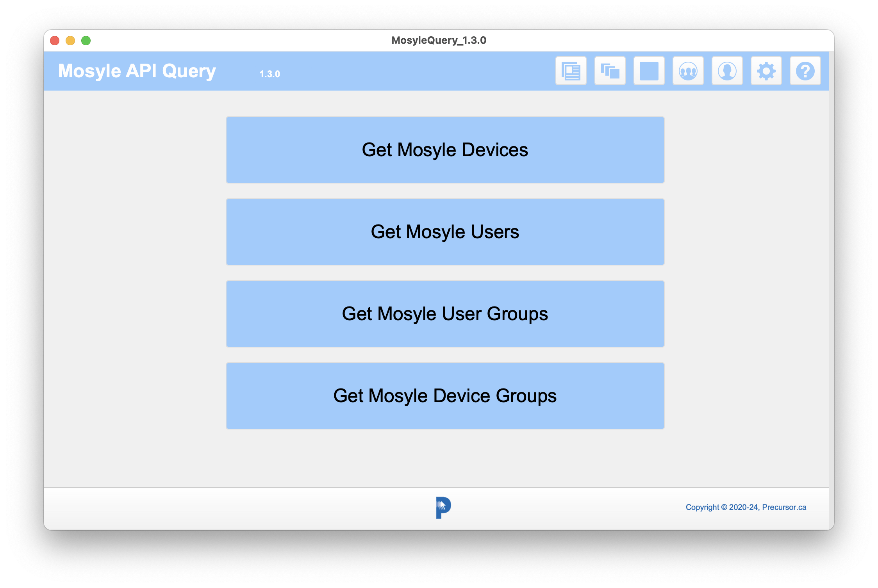Click the stacked overlapping squares toolbar icon
The image size is (878, 588).
click(x=610, y=71)
